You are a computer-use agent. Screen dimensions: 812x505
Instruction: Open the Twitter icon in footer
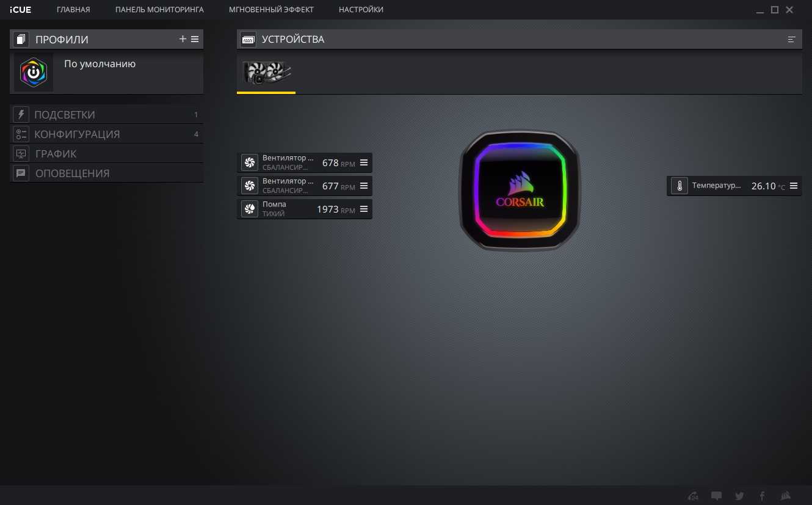(x=739, y=496)
